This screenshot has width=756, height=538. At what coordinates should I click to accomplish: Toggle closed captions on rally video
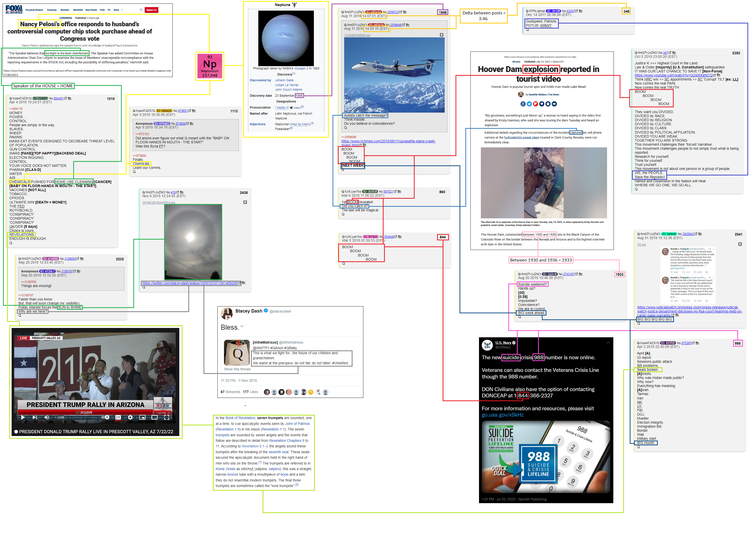point(118,417)
